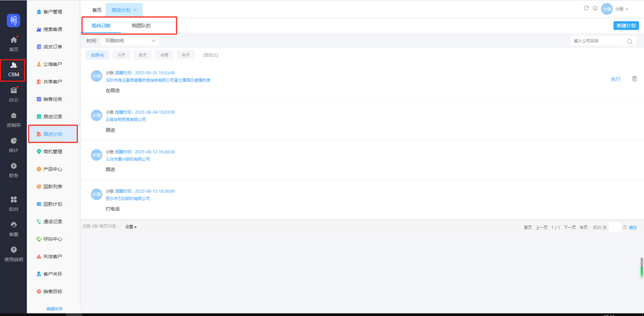
Task: Close the 跟进计划 page tab
Action: click(135, 10)
